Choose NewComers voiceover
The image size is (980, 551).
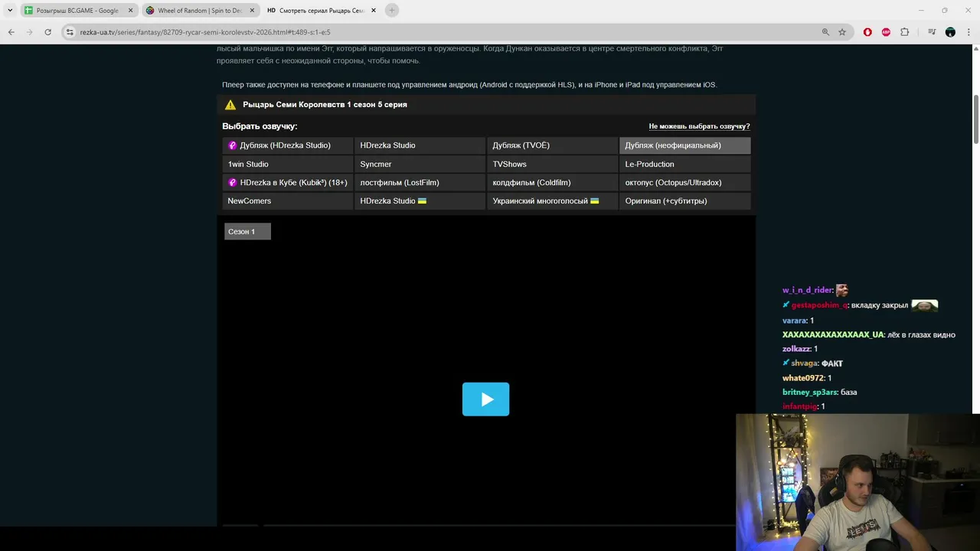pos(288,201)
